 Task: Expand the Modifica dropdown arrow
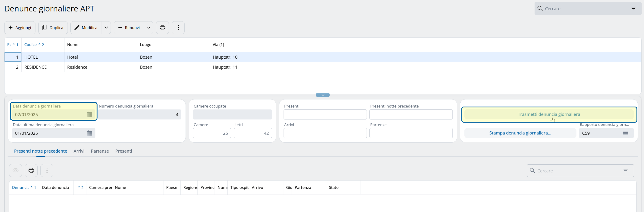106,28
